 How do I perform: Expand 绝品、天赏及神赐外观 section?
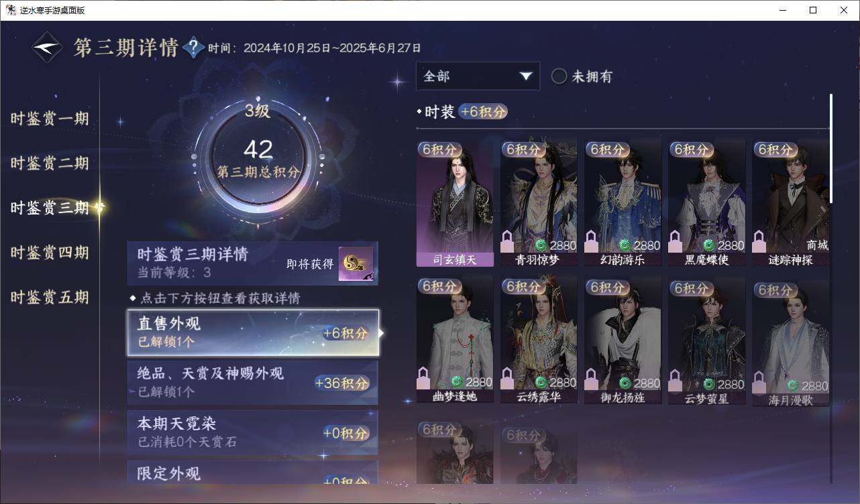(253, 382)
